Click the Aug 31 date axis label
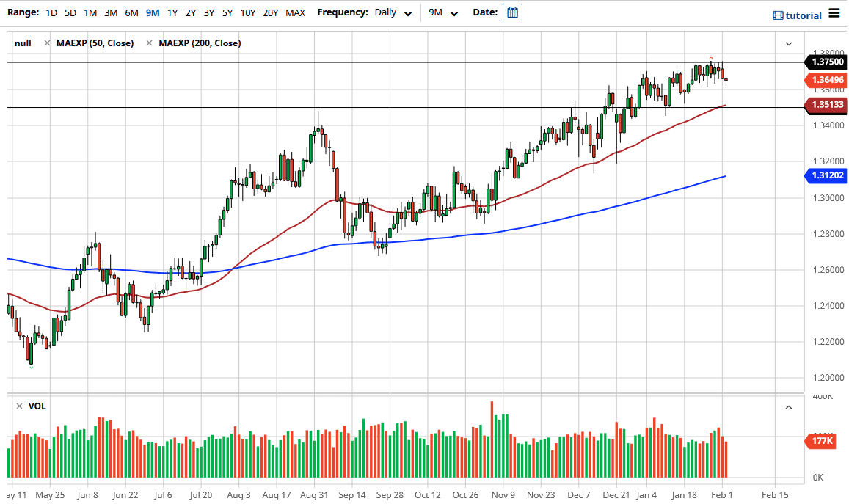Screen dimensions: 849x504 pyautogui.click(x=314, y=494)
